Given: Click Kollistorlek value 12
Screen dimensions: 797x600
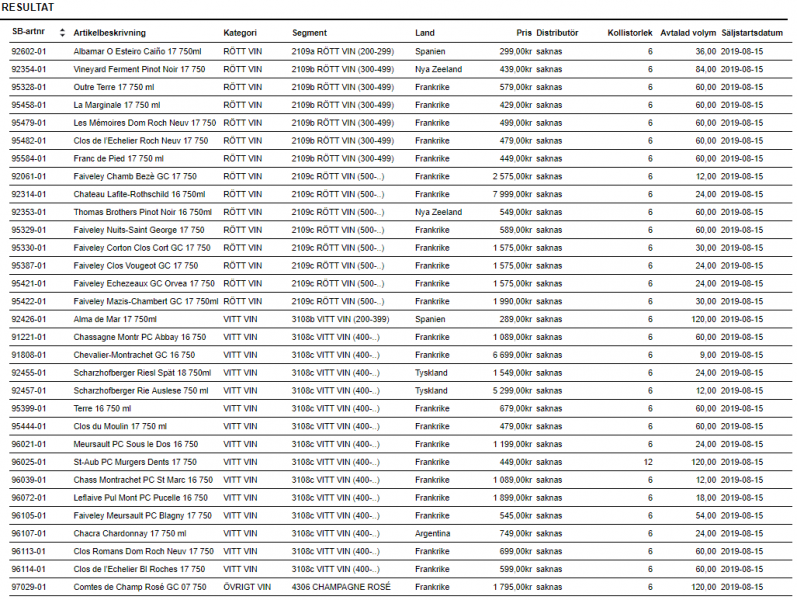Looking at the screenshot, I should [x=648, y=462].
